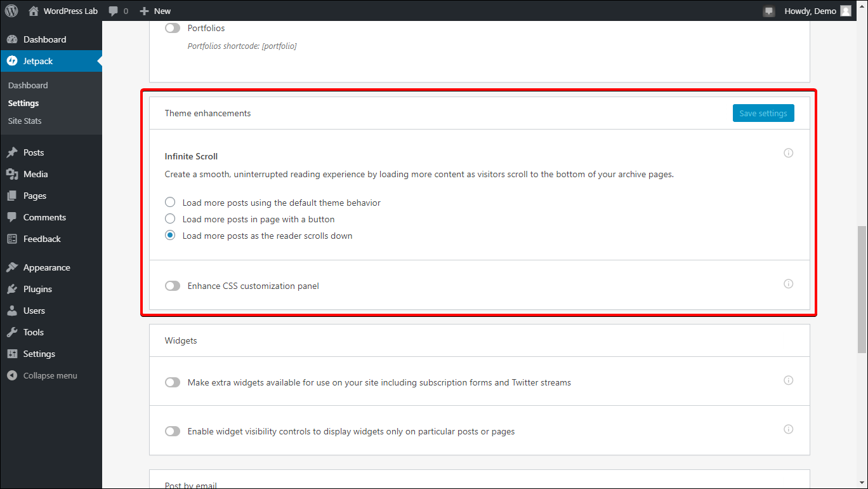Click the WordPress logo in admin bar

(x=11, y=11)
